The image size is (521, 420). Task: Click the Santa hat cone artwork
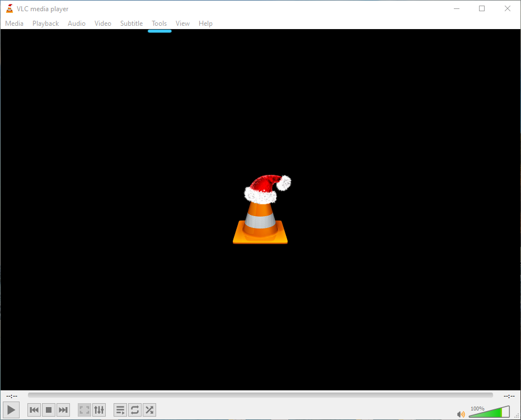tap(261, 209)
